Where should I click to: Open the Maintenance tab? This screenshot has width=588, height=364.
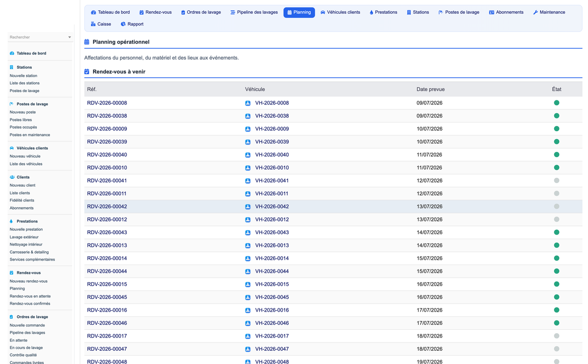click(x=549, y=12)
